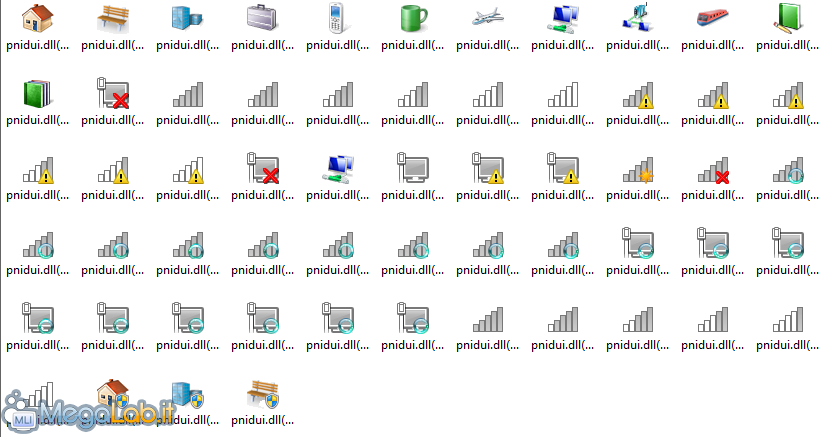Viewport: 836px width, 437px height.
Task: Select the gray briefcase icon
Action: tap(262, 18)
